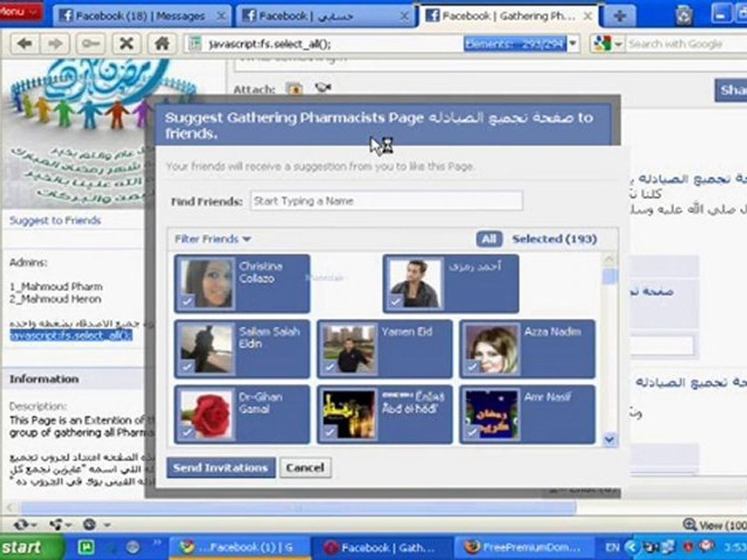Deselect friend Dr-Gihan Gamal
This screenshot has height=560, width=747.
[242, 415]
